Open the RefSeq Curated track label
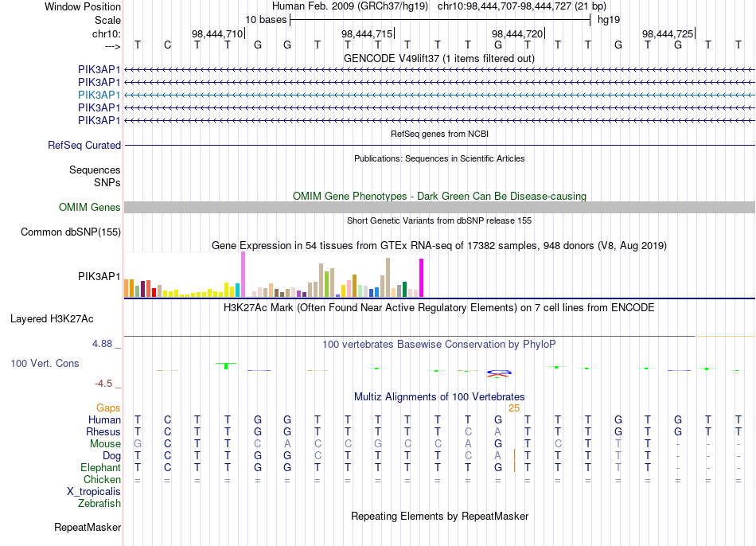This screenshot has height=546, width=756. 84,145
